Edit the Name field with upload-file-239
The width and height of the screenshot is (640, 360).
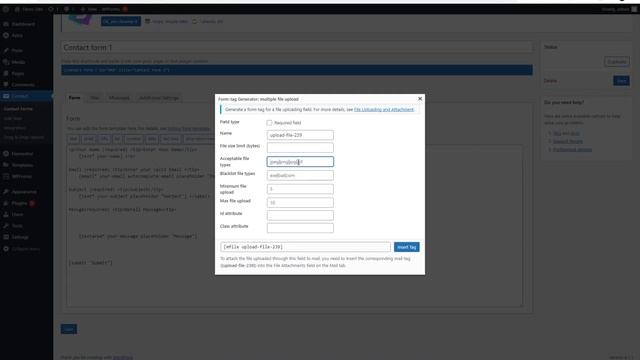[x=300, y=135]
